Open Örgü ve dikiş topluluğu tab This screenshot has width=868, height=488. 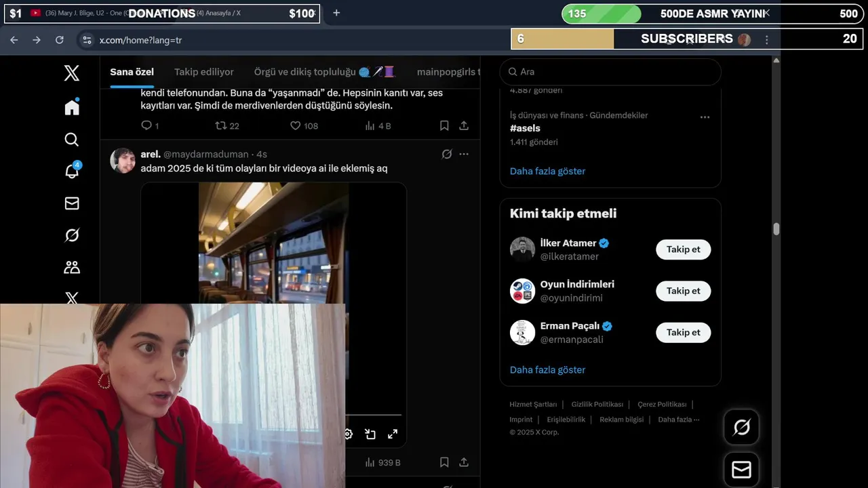pos(324,72)
